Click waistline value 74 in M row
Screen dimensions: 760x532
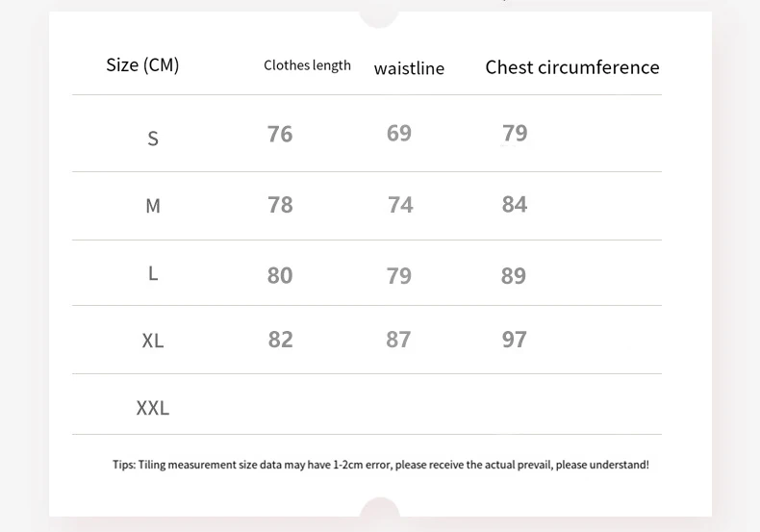click(400, 205)
